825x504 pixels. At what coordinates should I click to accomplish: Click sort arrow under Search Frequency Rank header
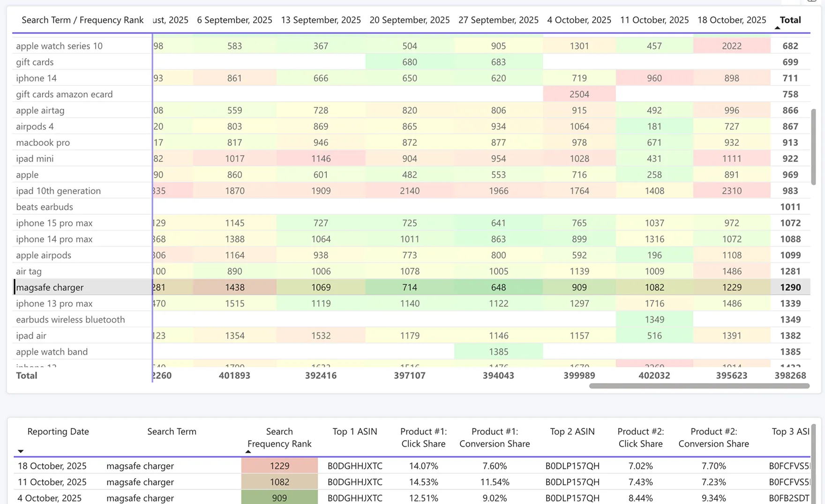[248, 452]
